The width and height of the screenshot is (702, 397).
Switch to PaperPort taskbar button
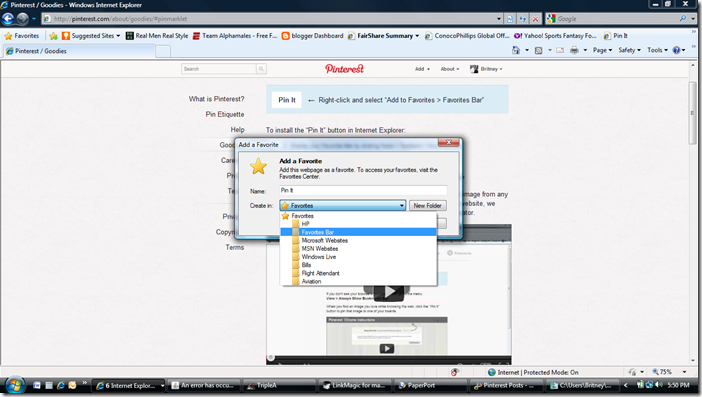[x=431, y=385]
